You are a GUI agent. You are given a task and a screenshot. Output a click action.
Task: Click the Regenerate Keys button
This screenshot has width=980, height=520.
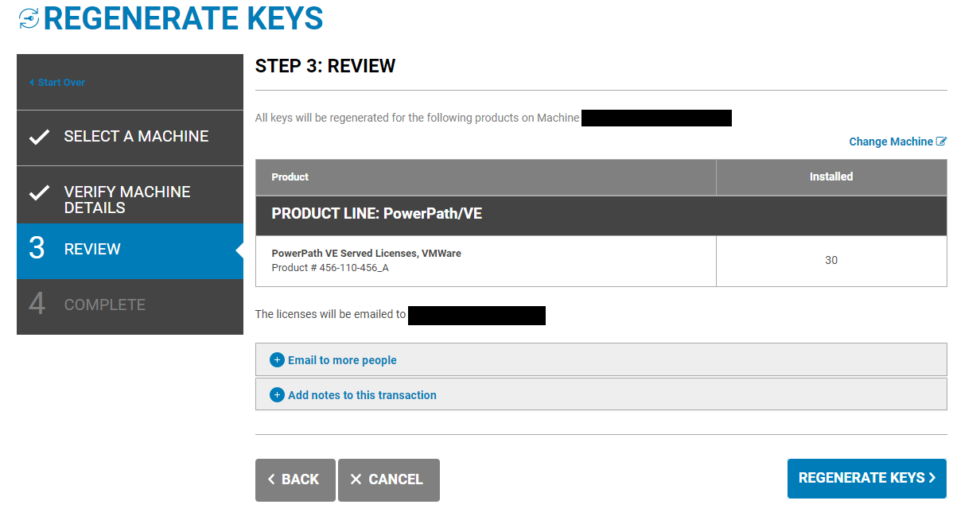click(866, 478)
